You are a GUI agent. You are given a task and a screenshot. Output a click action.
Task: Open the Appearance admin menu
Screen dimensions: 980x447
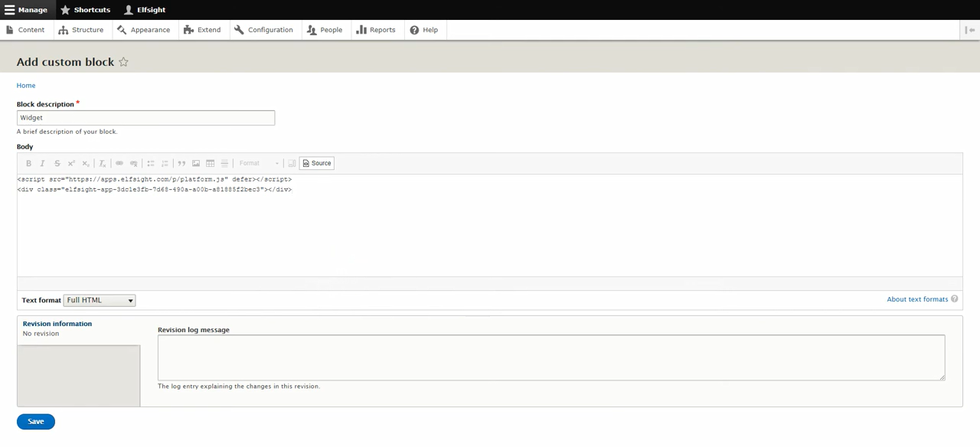click(144, 30)
